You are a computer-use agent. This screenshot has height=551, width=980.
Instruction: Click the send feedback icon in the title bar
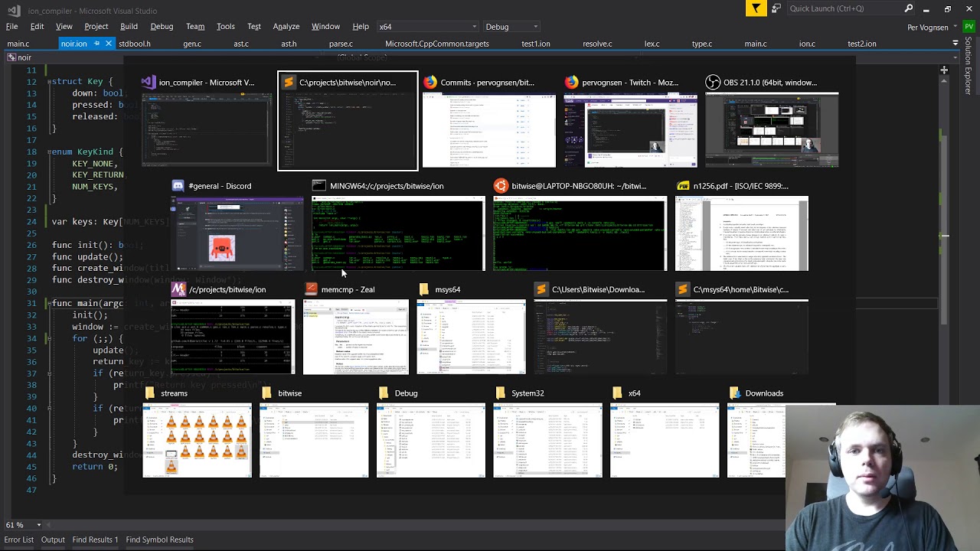[776, 8]
